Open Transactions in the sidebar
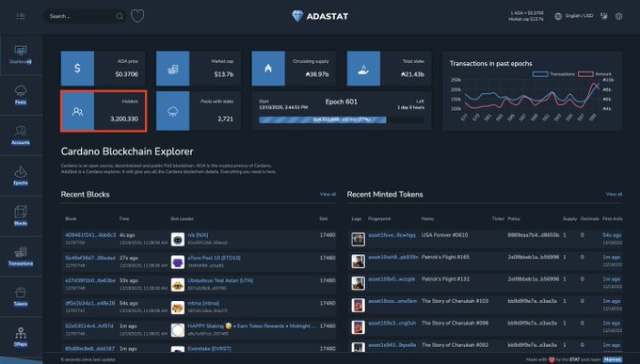Image resolution: width=640 pixels, height=364 pixels. click(21, 256)
